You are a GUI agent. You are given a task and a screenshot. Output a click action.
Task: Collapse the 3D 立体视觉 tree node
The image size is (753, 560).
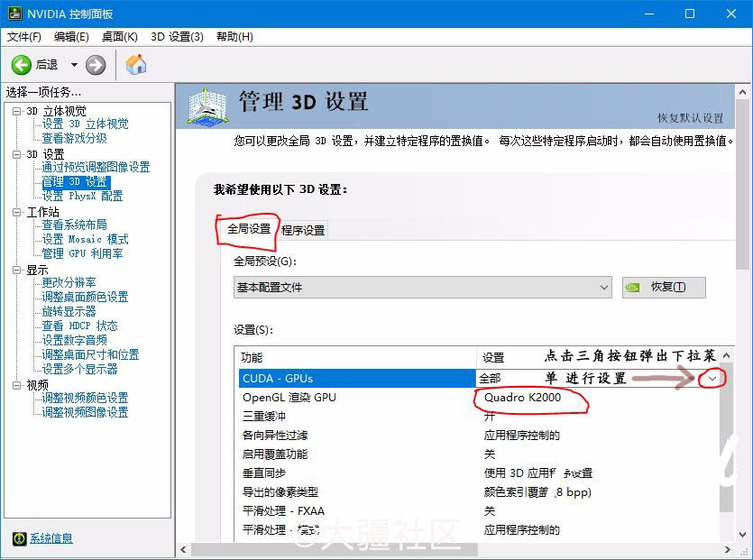coord(17,112)
